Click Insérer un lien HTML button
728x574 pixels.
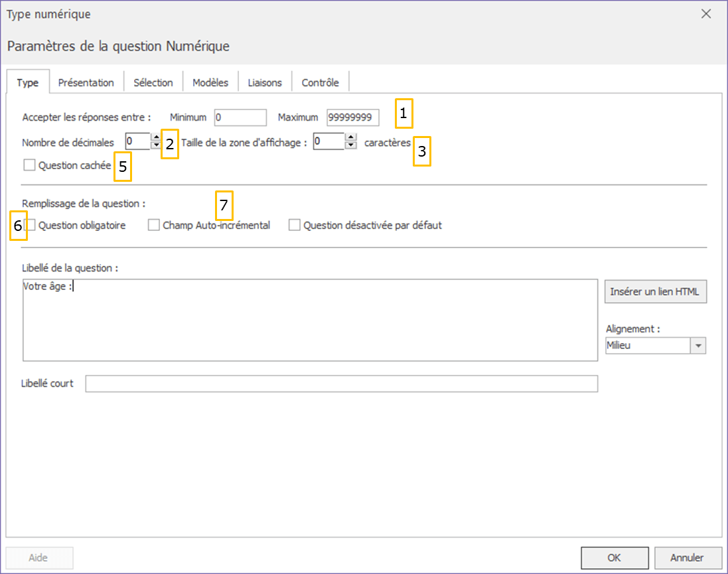coord(656,291)
